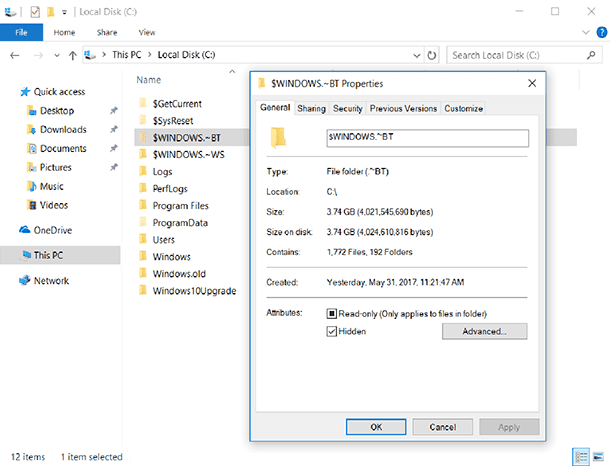This screenshot has height=466, width=610.
Task: Click Cancel in the Properties dialog
Action: click(443, 427)
